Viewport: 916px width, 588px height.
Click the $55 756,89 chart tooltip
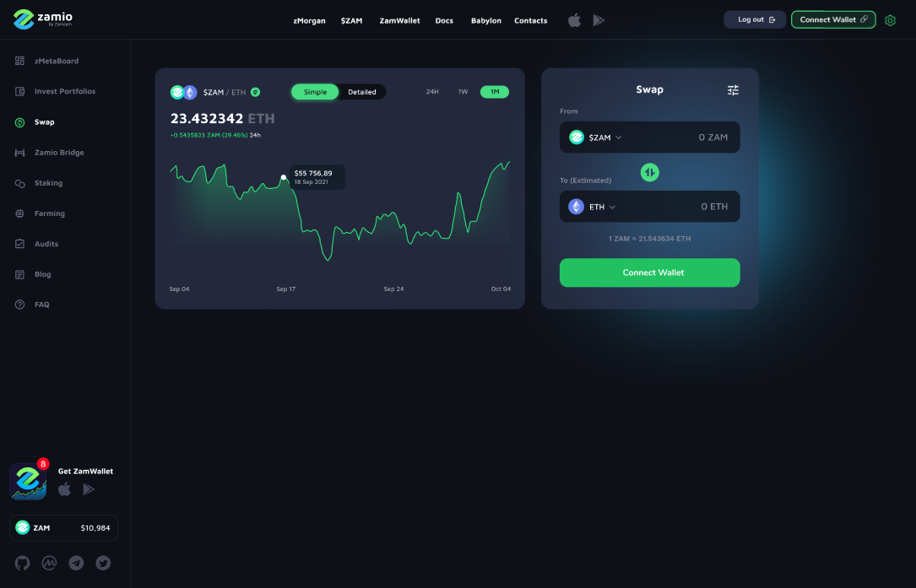tap(317, 177)
